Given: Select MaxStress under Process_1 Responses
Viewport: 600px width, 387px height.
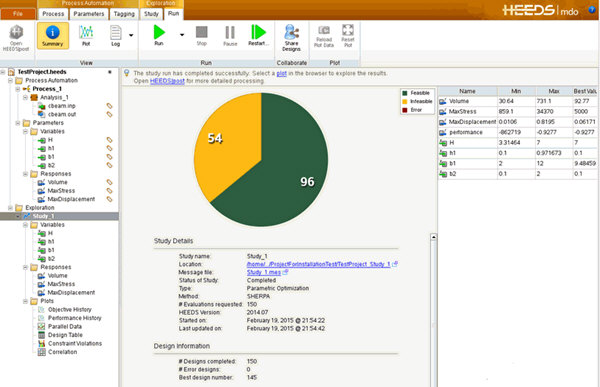Looking at the screenshot, I should coord(61,191).
